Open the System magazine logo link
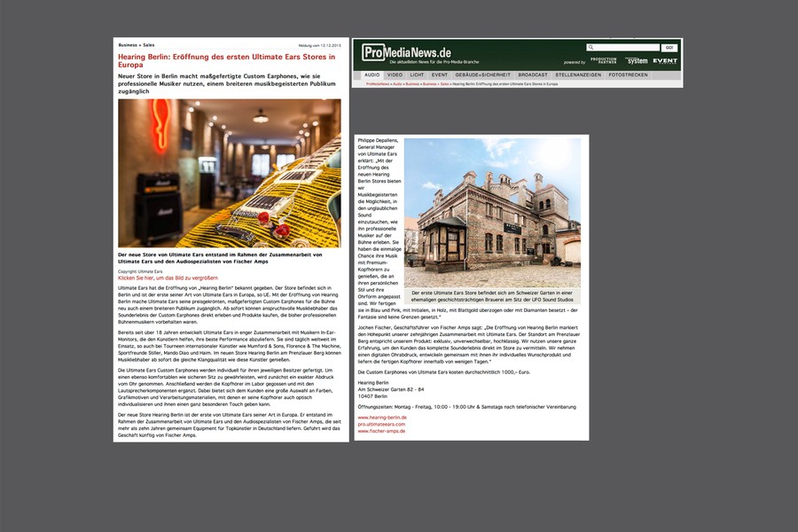Screen dimensions: 798x532 coord(637,60)
